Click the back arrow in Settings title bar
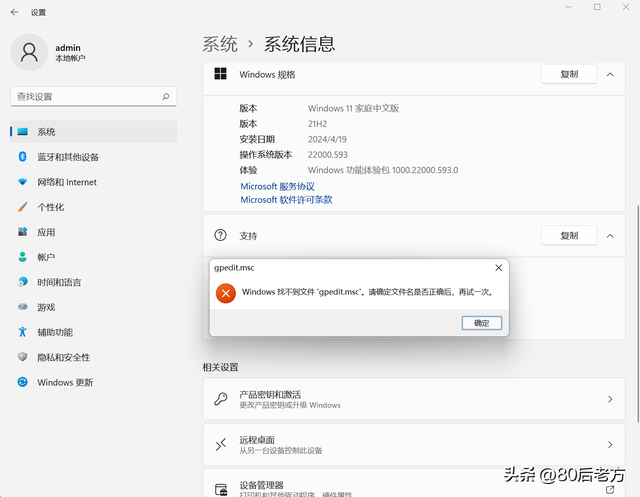The height and width of the screenshot is (497, 640). tap(15, 12)
